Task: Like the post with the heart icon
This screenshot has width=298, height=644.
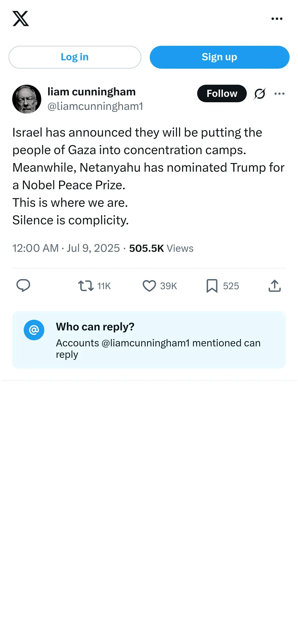Action: point(149,286)
